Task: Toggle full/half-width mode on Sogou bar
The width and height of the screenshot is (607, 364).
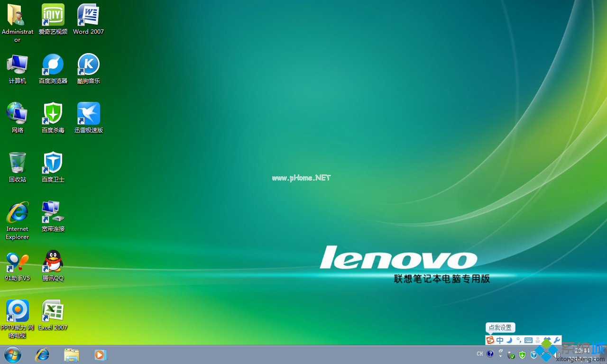Action: click(509, 340)
